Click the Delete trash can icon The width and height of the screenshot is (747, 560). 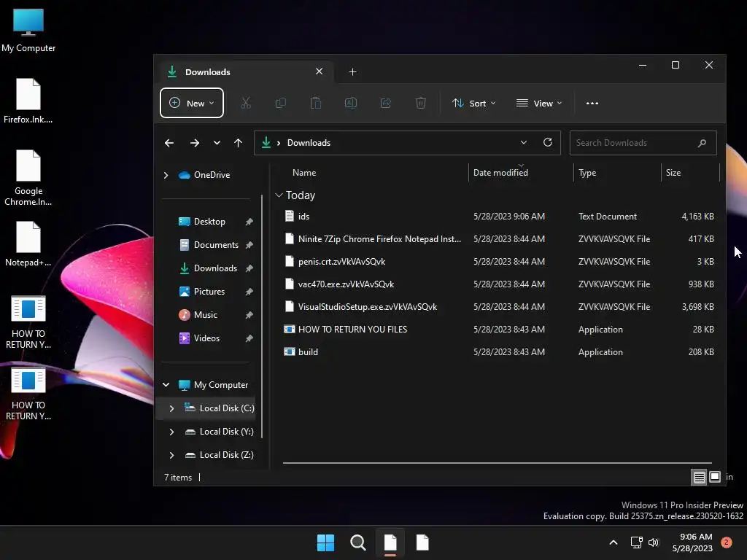point(421,103)
